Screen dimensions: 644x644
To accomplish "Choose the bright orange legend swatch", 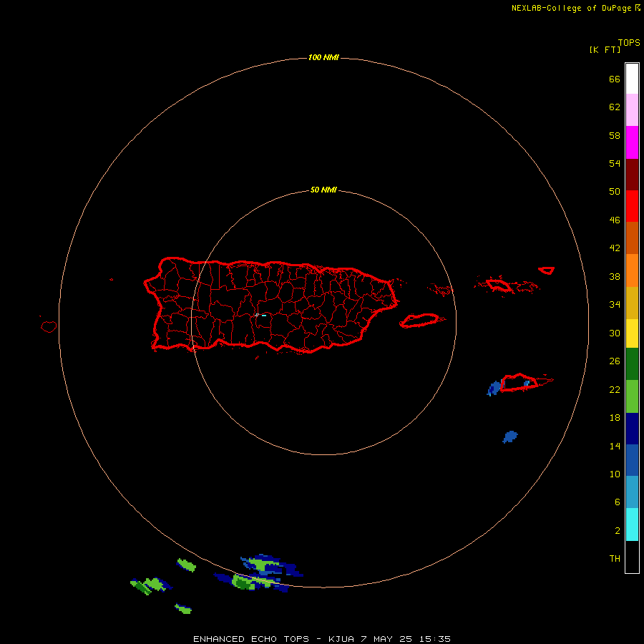I will pyautogui.click(x=632, y=270).
